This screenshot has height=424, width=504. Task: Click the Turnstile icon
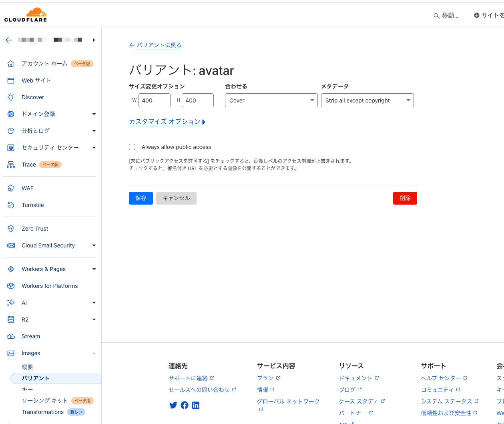11,205
